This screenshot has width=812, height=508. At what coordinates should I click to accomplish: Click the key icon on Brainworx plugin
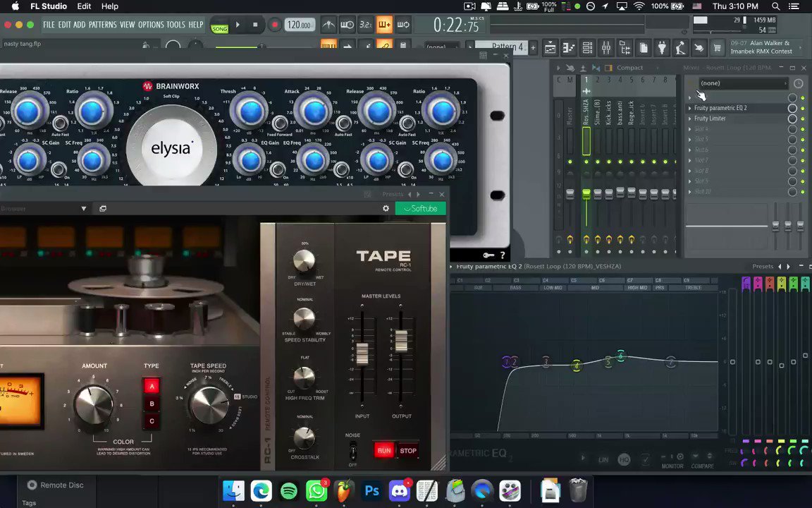tap(488, 255)
